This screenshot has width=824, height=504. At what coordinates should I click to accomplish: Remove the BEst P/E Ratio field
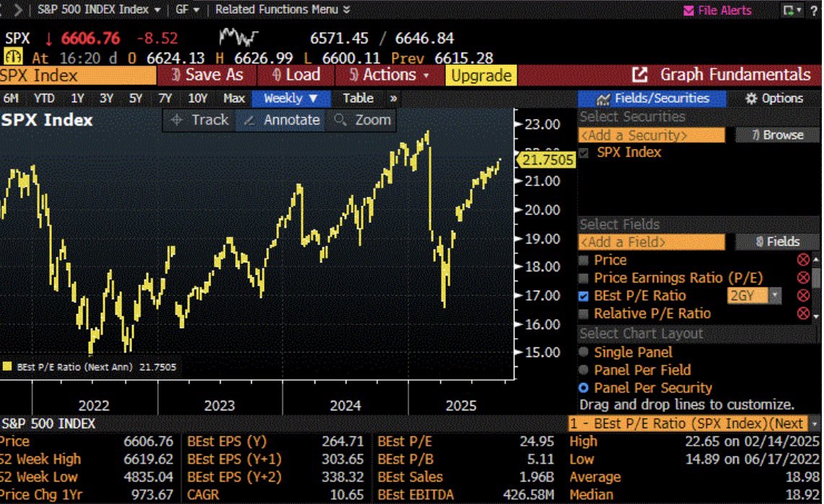click(x=802, y=296)
